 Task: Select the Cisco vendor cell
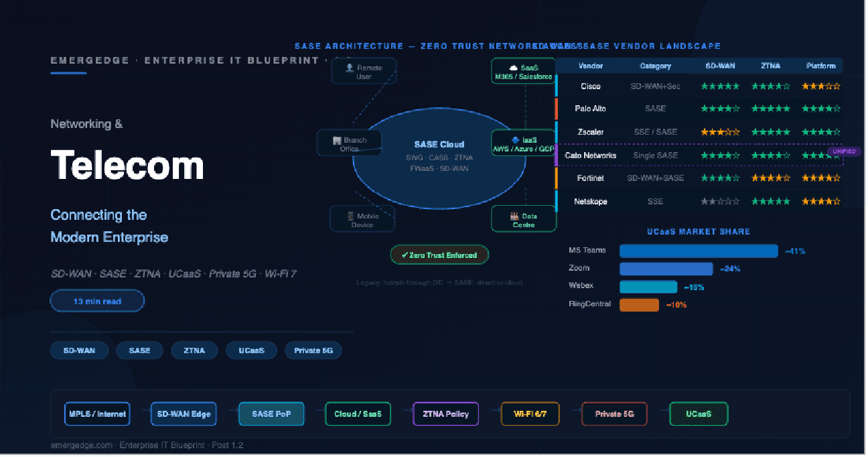coord(591,86)
